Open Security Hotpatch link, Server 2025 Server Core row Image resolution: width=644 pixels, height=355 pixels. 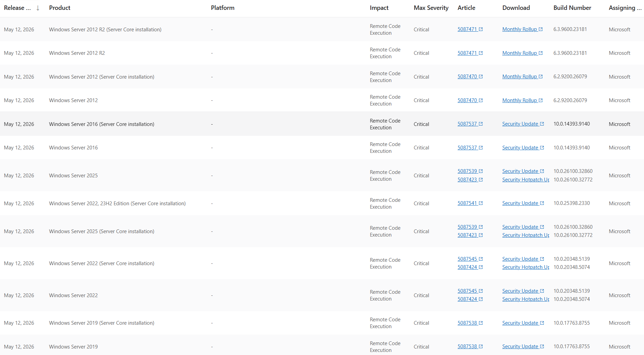[526, 235]
